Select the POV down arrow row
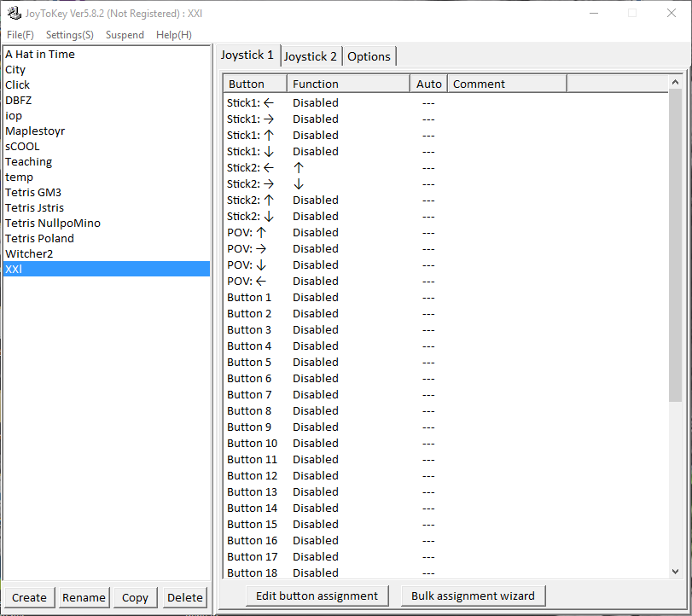The height and width of the screenshot is (616, 692). pyautogui.click(x=445, y=265)
